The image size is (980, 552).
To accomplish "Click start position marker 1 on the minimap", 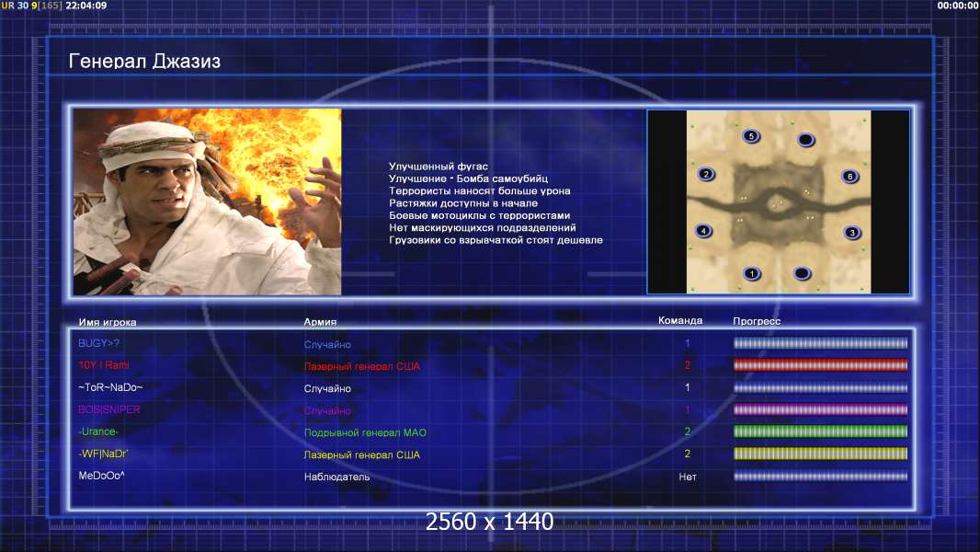I will (752, 273).
